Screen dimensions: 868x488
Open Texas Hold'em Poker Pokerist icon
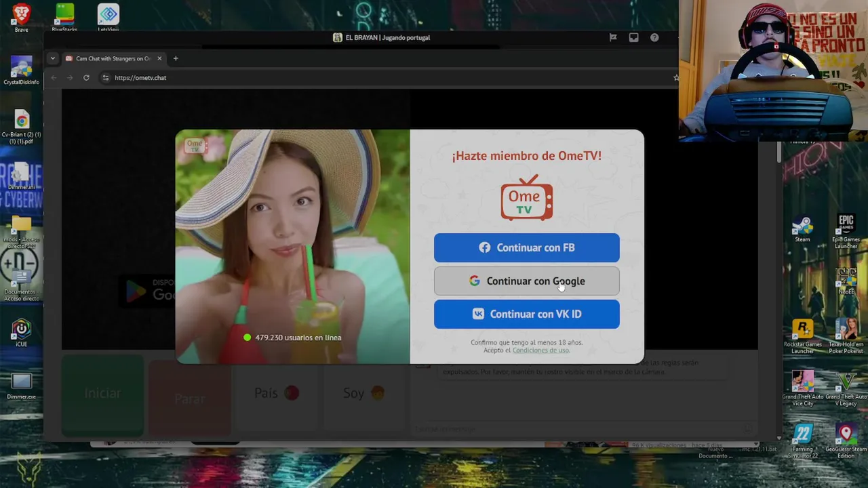point(846,337)
